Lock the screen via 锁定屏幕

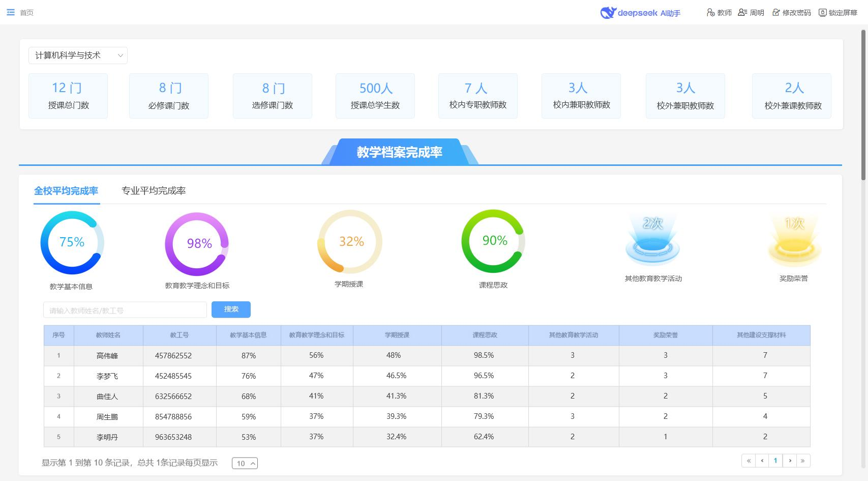(838, 13)
